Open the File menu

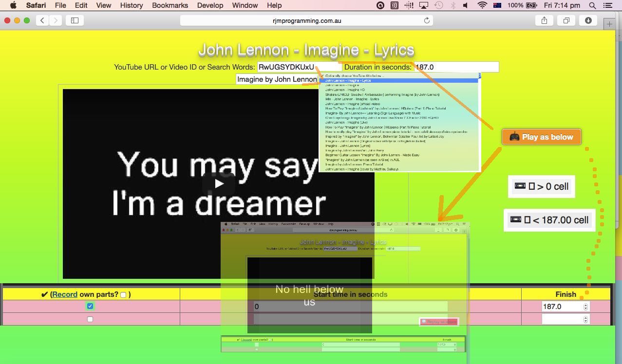click(60, 5)
